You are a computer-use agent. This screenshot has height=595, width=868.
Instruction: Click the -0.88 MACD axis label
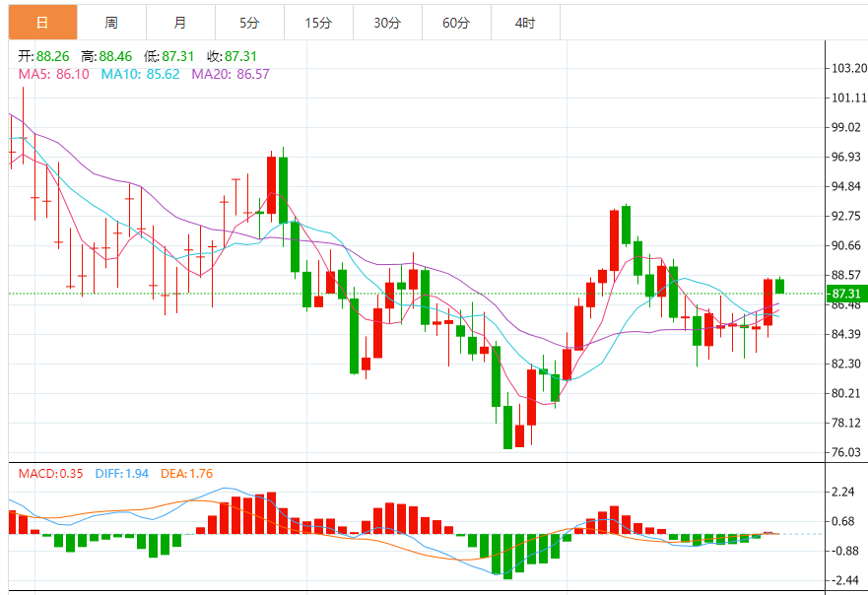[x=843, y=552]
